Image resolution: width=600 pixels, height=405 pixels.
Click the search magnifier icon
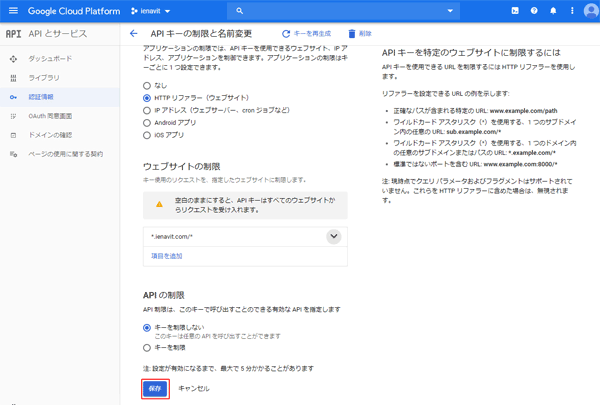pyautogui.click(x=240, y=11)
